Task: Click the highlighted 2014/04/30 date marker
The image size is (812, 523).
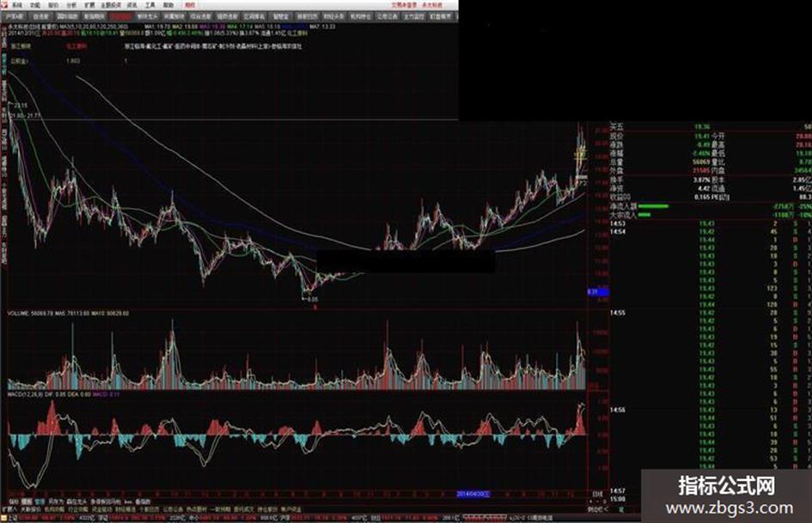Action: (473, 494)
